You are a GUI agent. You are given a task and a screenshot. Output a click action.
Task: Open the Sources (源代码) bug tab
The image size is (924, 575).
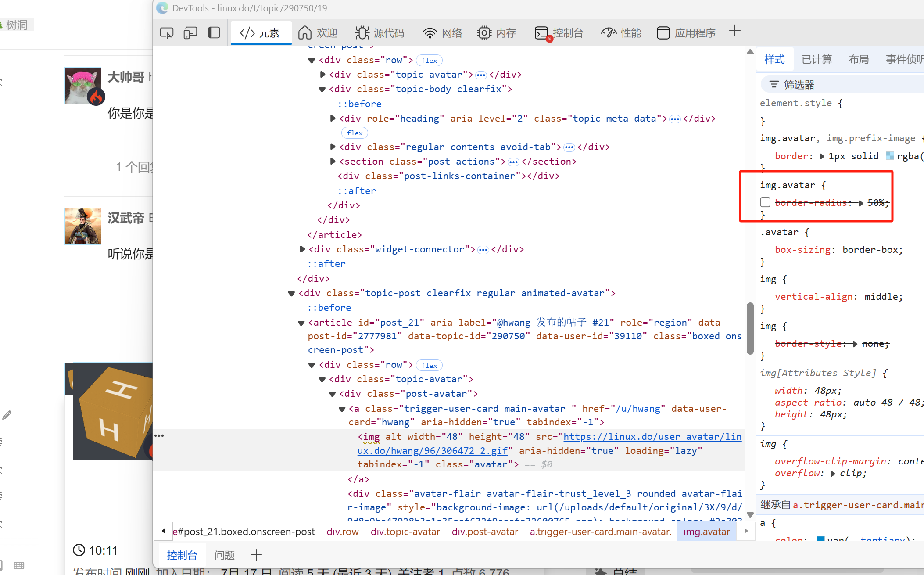click(x=380, y=33)
